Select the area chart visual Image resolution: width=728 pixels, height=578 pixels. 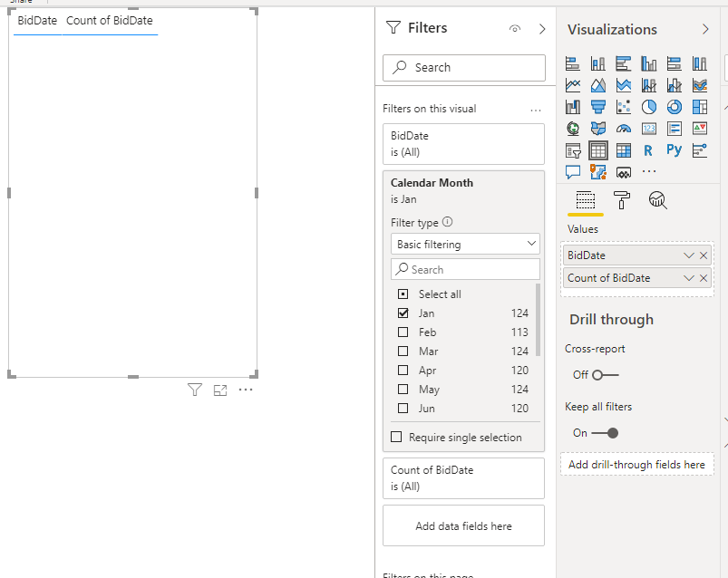coord(598,85)
